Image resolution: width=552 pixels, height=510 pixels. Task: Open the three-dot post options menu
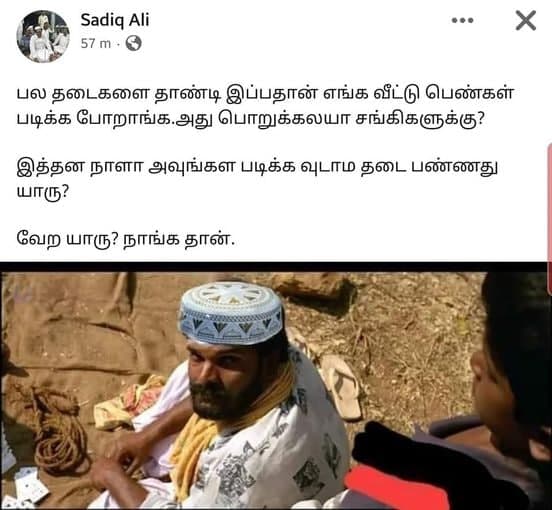[x=462, y=20]
